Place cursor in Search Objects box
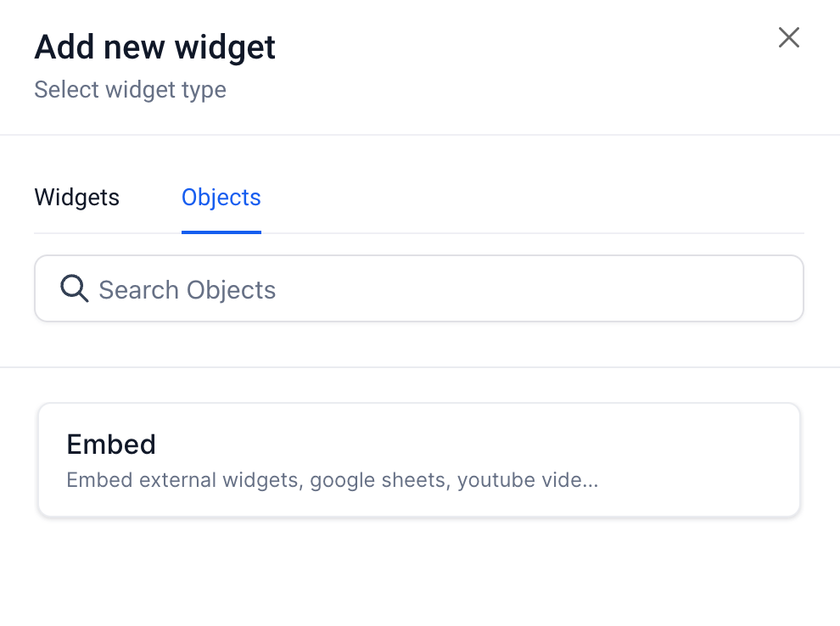The height and width of the screenshot is (626, 840). pos(418,289)
